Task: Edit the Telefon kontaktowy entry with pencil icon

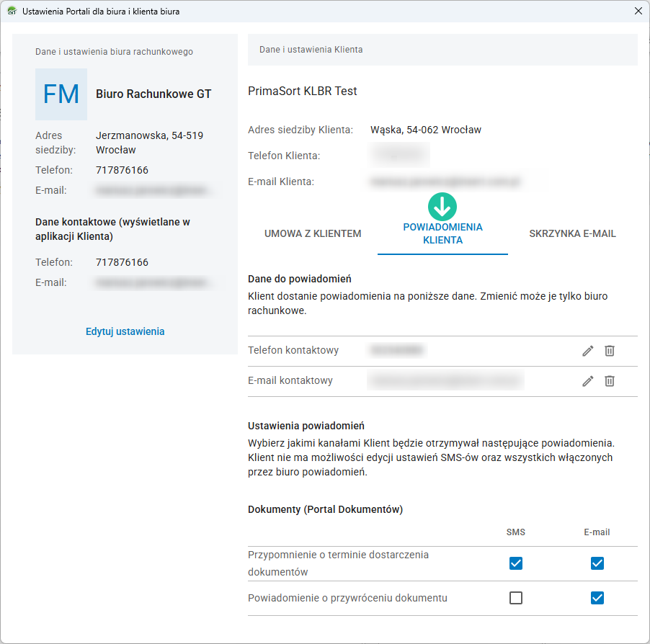Action: [x=588, y=351]
